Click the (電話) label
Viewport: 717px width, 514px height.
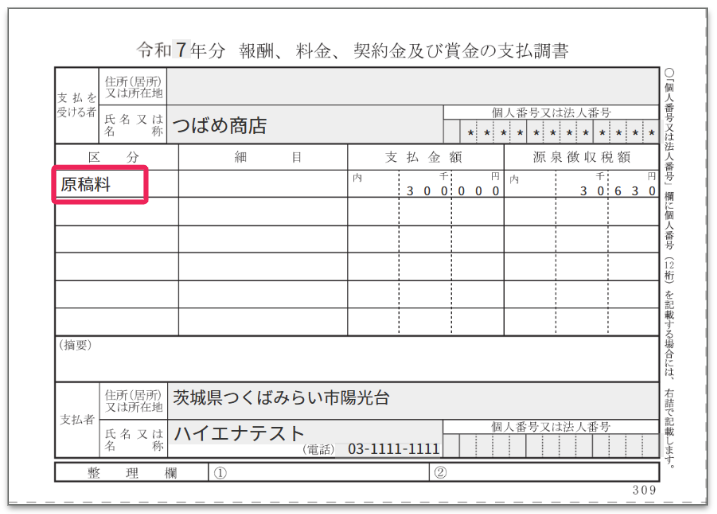click(318, 450)
